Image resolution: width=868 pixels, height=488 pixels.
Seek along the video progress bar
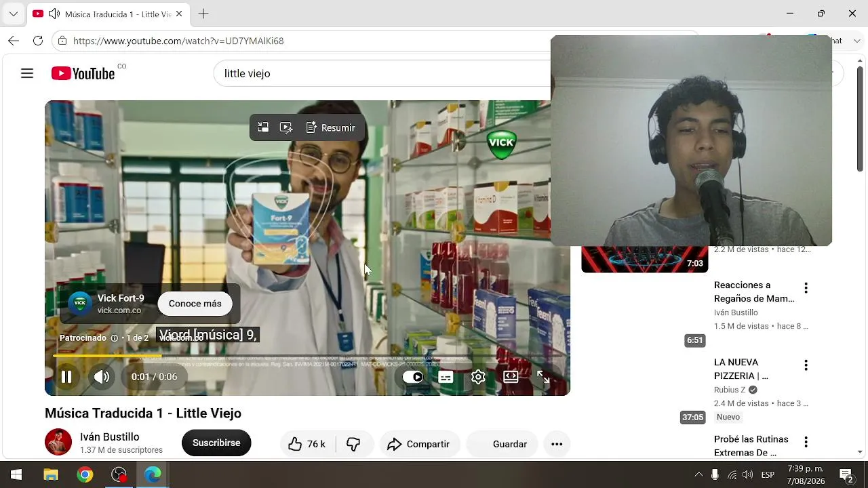(x=307, y=355)
